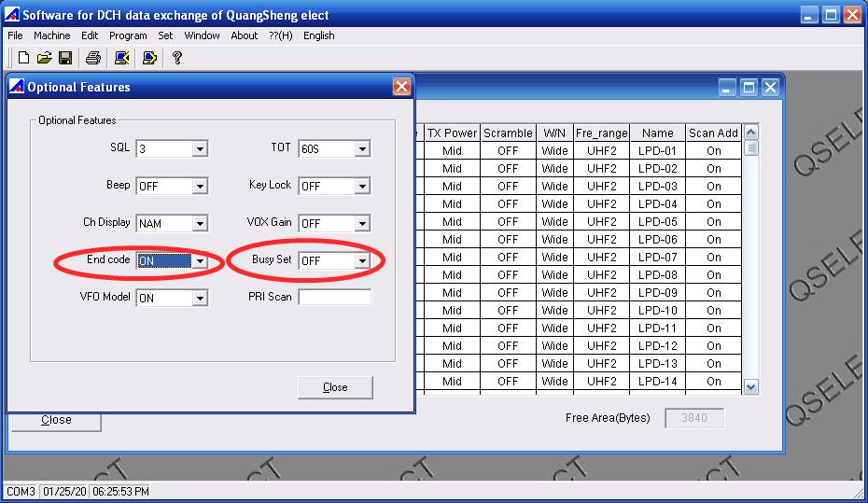Expand the SQL dropdown
The image size is (868, 503).
pos(200,149)
